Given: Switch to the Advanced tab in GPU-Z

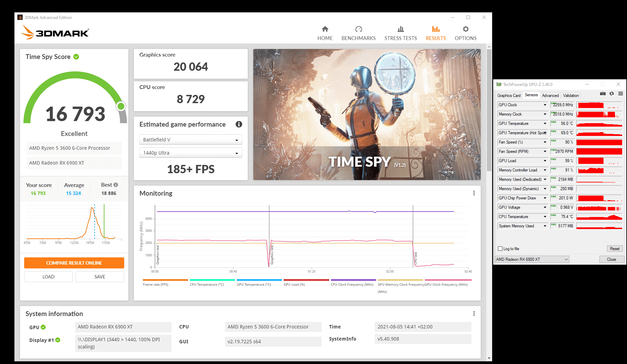Looking at the screenshot, I should 550,96.
